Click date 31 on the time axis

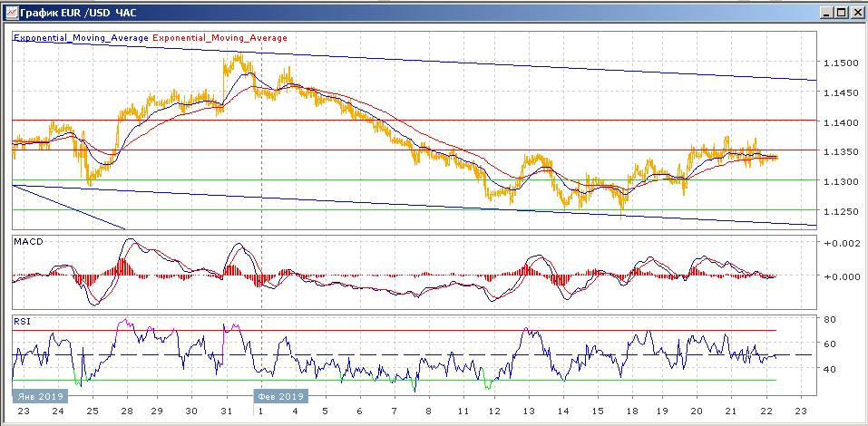point(224,411)
